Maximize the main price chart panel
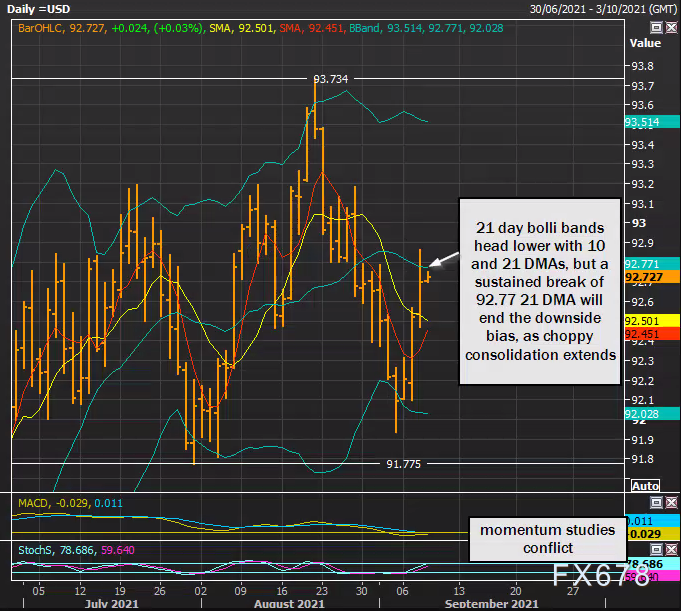The width and height of the screenshot is (681, 611). (654, 29)
